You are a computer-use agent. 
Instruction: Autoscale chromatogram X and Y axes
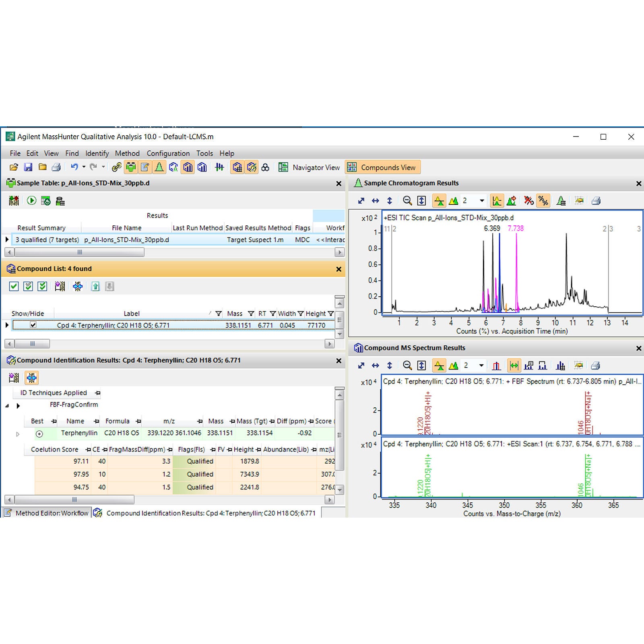point(361,200)
